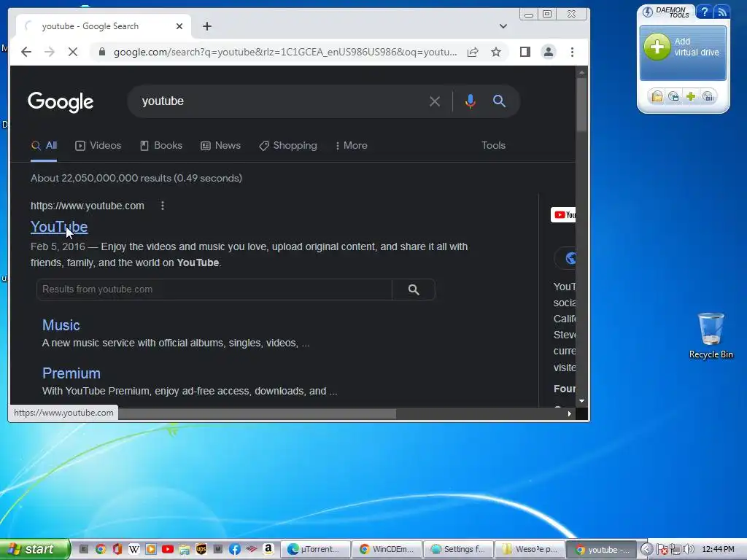Screen dimensions: 747x560
Task: Launch Chrome from quick launch
Action: [x=101, y=549]
